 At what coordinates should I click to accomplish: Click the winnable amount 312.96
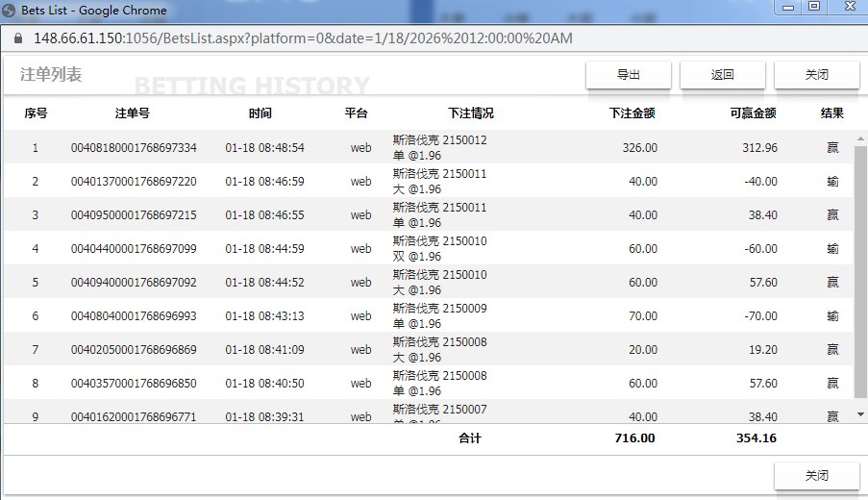[760, 148]
